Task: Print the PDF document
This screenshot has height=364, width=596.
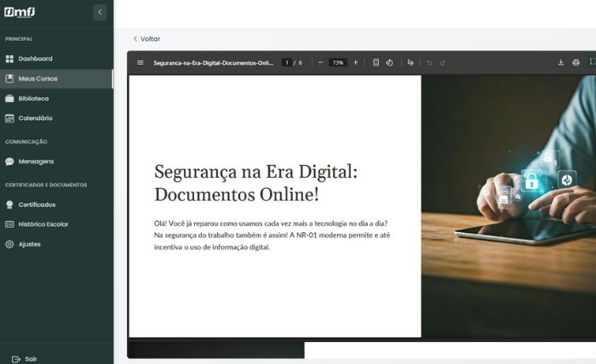Action: coord(576,62)
